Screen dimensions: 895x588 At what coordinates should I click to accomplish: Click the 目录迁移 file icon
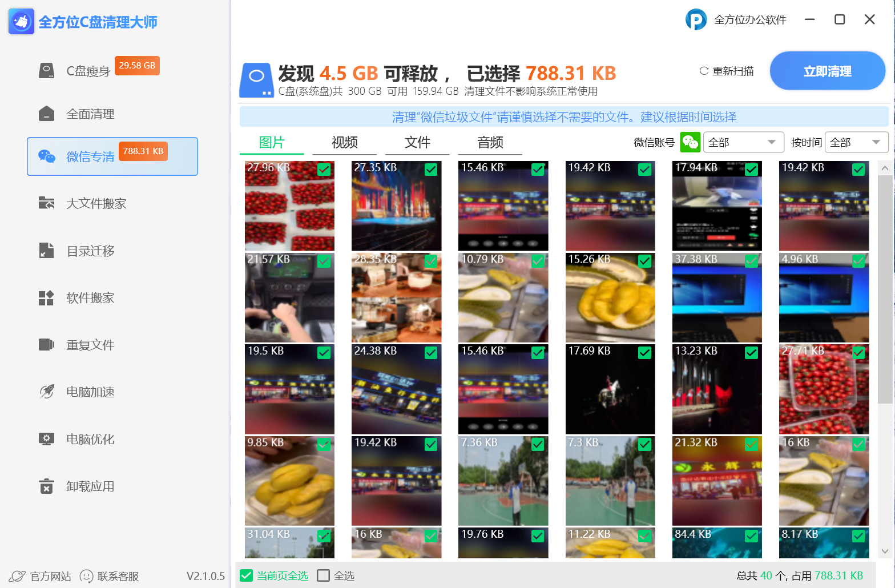pyautogui.click(x=46, y=251)
